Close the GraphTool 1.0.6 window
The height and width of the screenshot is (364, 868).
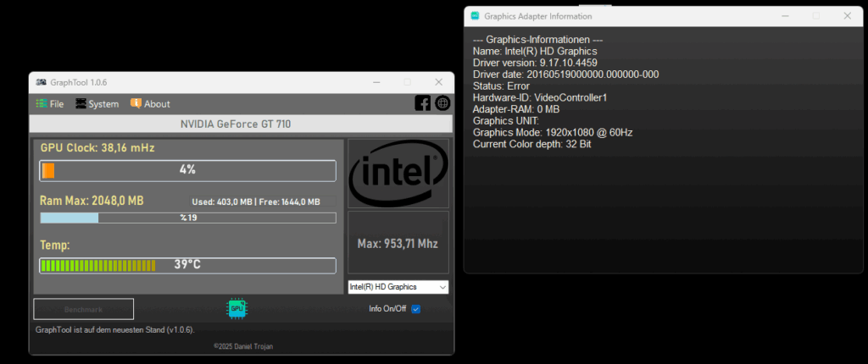(x=438, y=82)
